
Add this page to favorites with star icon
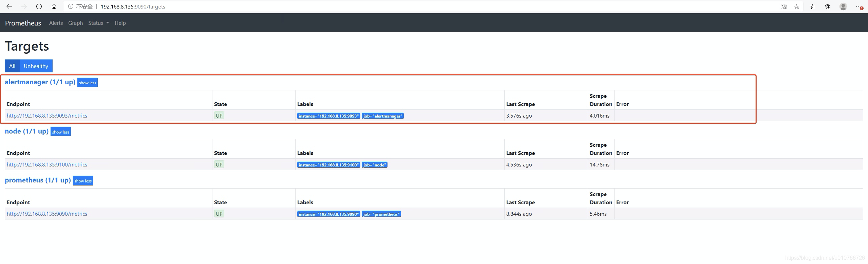(x=796, y=6)
